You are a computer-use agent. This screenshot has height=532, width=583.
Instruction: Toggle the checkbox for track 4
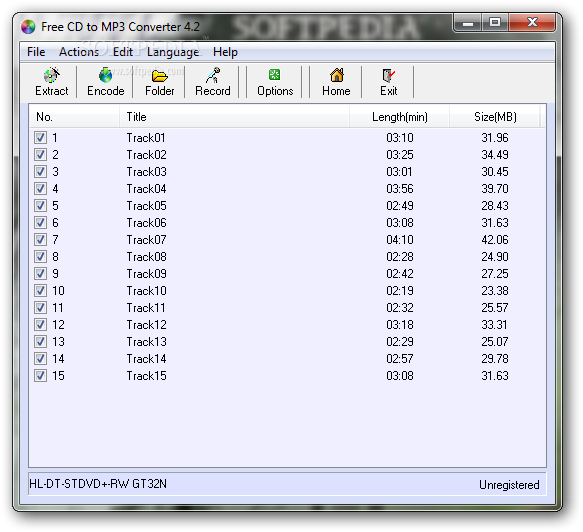40,188
